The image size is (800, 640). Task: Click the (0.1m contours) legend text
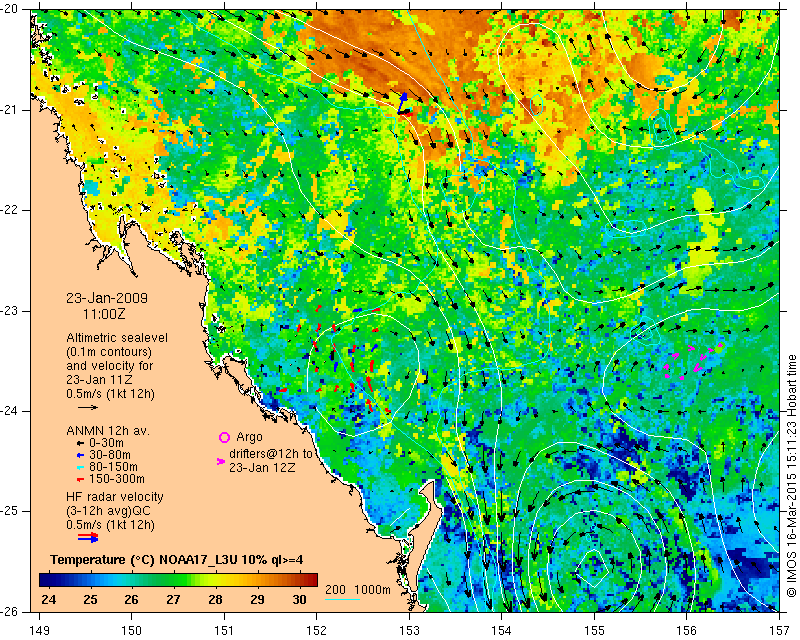(109, 352)
